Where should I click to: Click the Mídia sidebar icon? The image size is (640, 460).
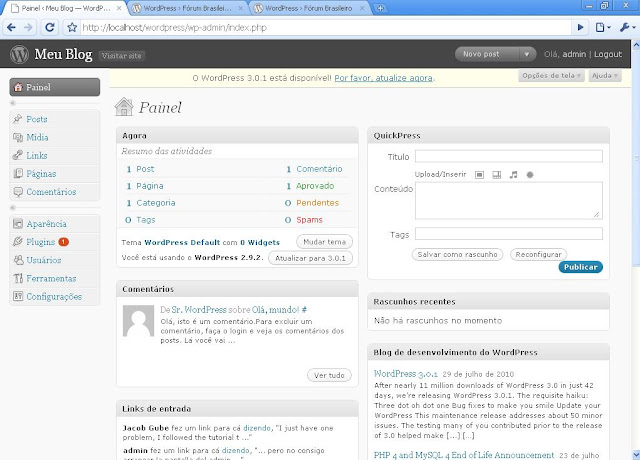[18, 137]
